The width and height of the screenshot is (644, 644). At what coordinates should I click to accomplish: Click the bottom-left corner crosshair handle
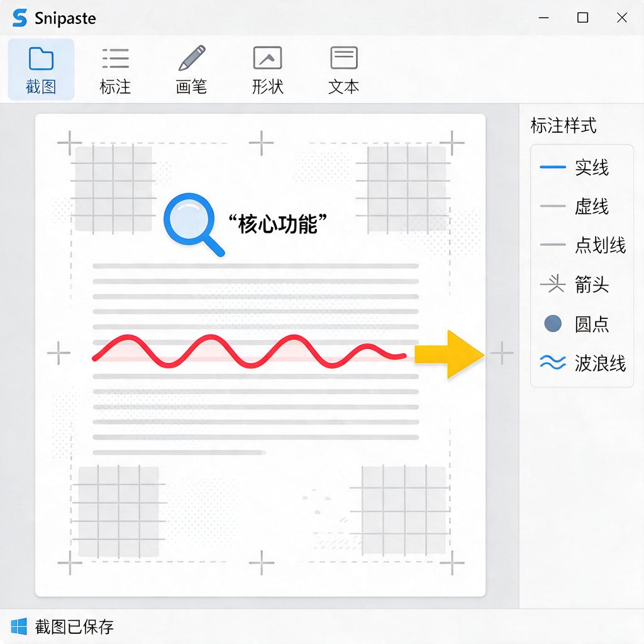click(70, 562)
